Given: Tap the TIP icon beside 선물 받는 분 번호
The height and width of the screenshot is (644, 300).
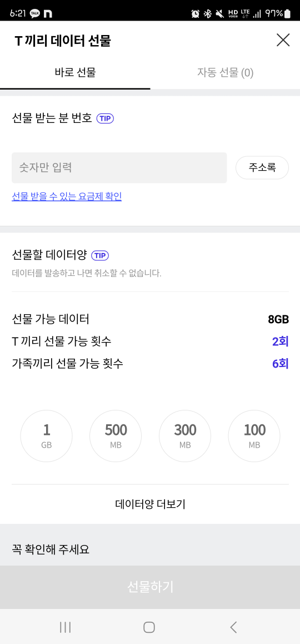Looking at the screenshot, I should point(105,118).
